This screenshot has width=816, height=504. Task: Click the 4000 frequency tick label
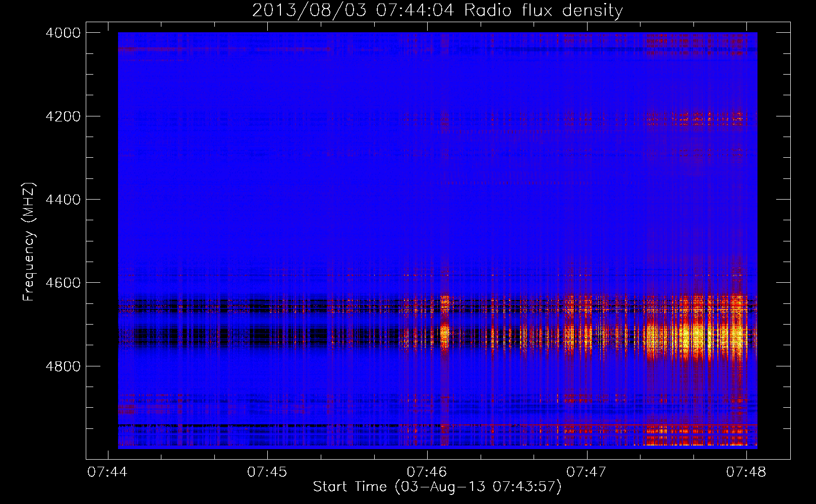point(63,33)
